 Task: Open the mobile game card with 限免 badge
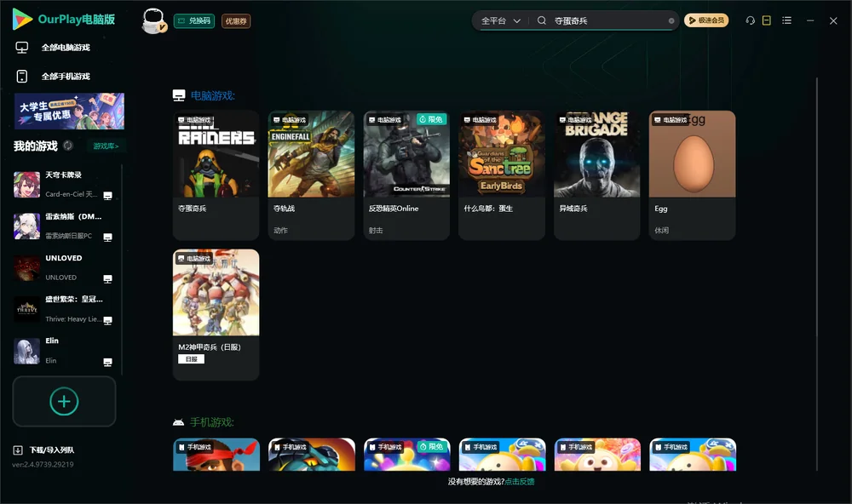pos(407,455)
